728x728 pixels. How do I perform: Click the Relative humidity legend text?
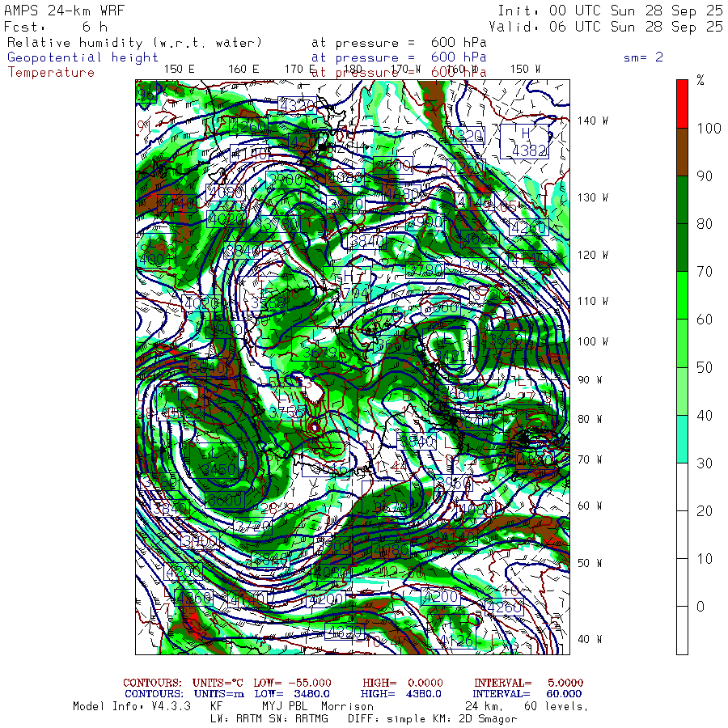[134, 43]
